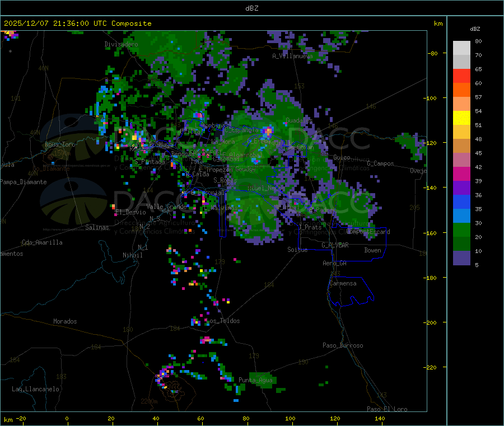Click the 'Carmensa' location label

(x=343, y=283)
